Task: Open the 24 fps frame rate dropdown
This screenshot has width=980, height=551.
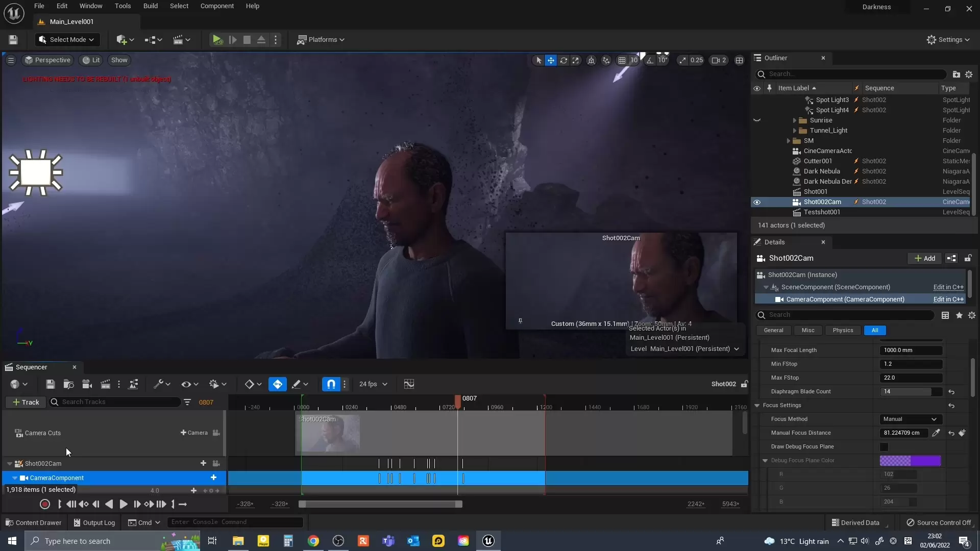Action: point(373,384)
